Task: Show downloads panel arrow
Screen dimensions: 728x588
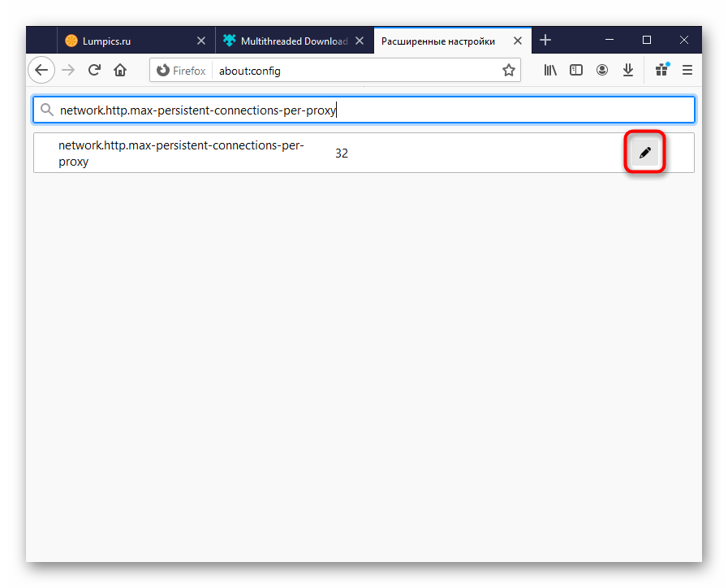Action: [x=628, y=70]
